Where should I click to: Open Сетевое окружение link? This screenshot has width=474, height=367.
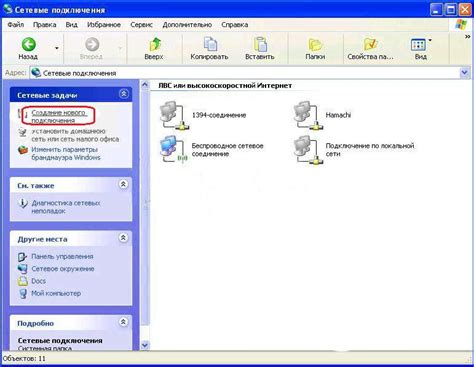click(63, 269)
